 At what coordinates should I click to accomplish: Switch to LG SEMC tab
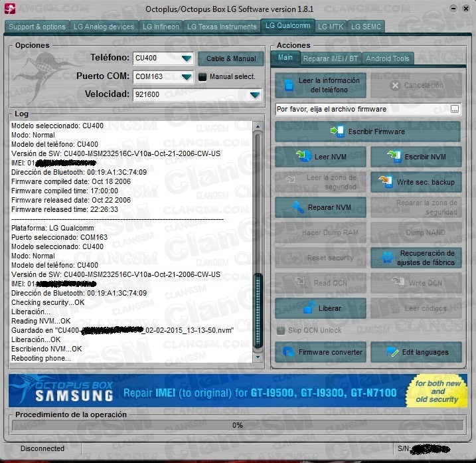[x=366, y=27]
